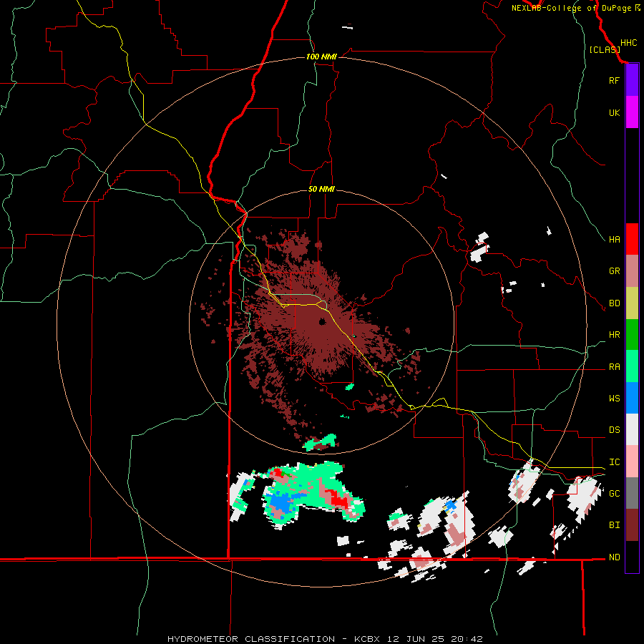
Task: Click the RA light green legend swatch
Action: [632, 366]
